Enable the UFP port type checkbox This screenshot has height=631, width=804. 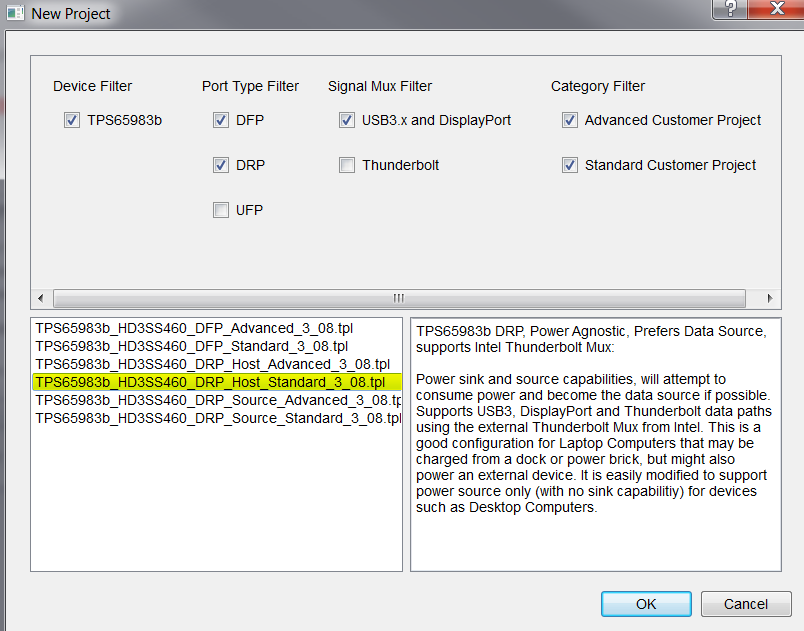(x=221, y=210)
